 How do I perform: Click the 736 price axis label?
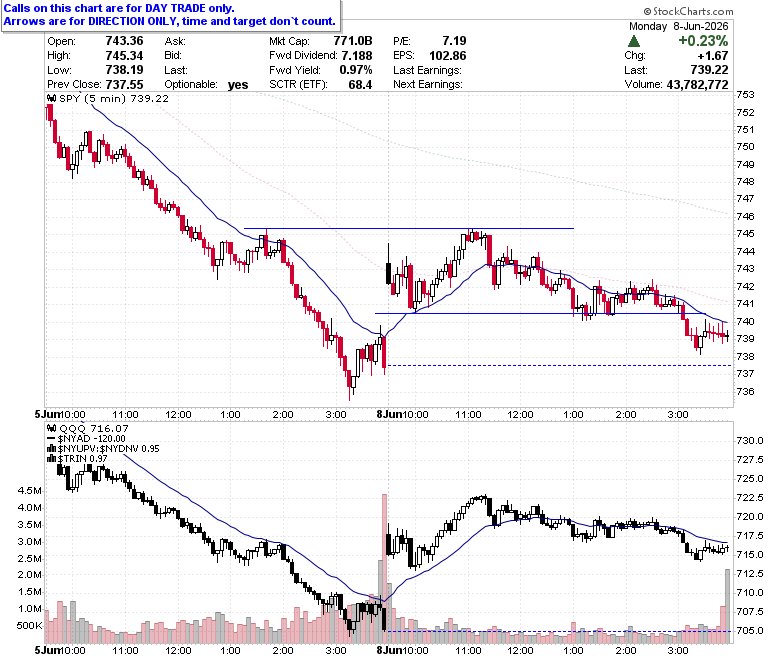[x=746, y=391]
